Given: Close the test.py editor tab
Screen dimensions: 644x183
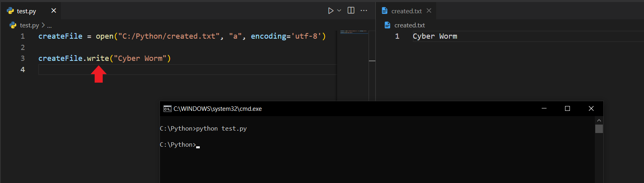Looking at the screenshot, I should 54,11.
